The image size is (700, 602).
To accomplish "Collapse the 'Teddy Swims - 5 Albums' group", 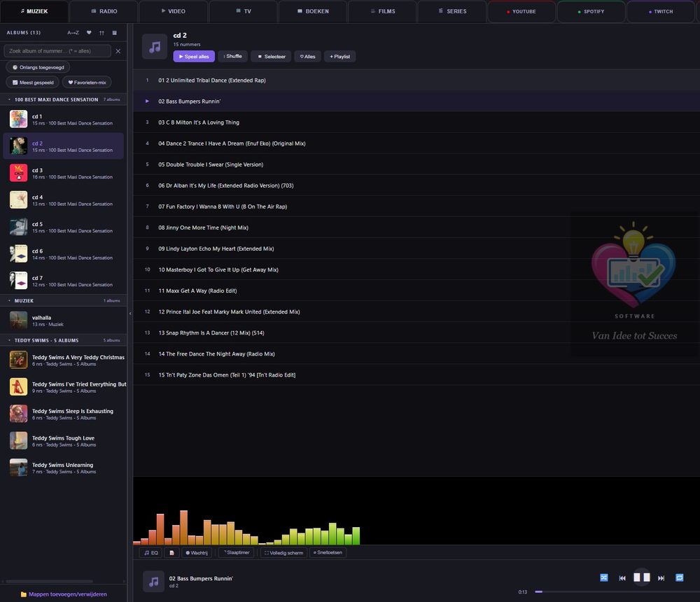I will (x=64, y=340).
